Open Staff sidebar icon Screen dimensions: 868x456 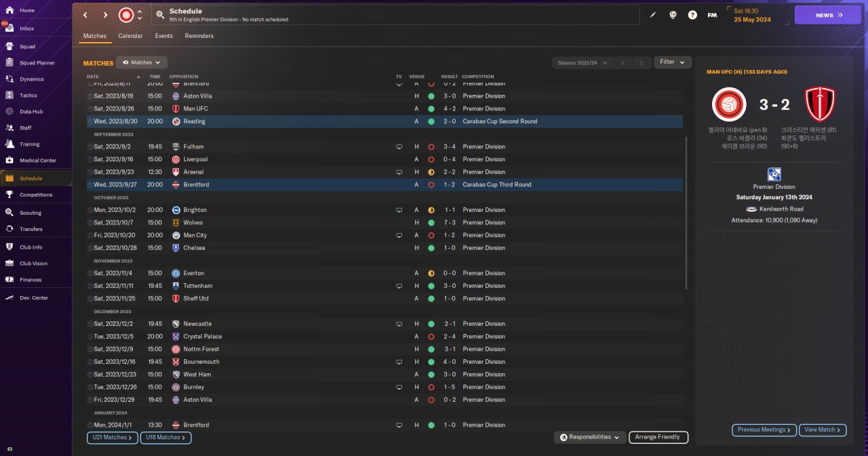click(9, 128)
